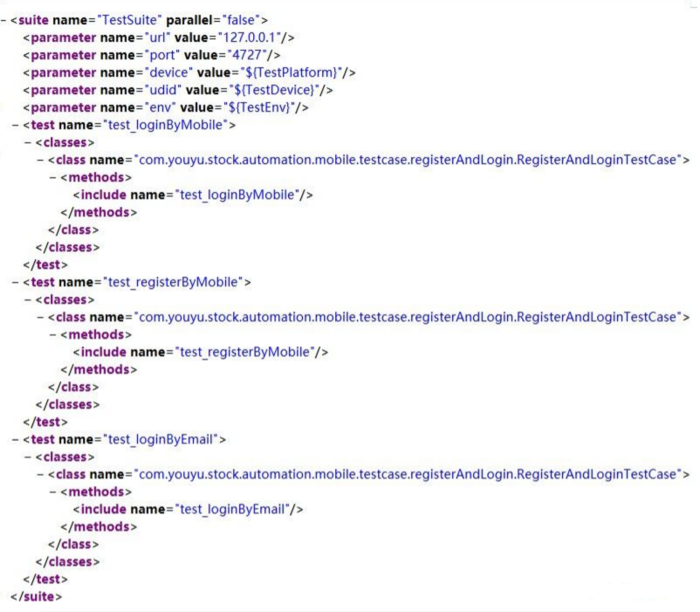Image resolution: width=700 pixels, height=612 pixels.
Task: Click the "parallel" attribute name
Action: (189, 20)
